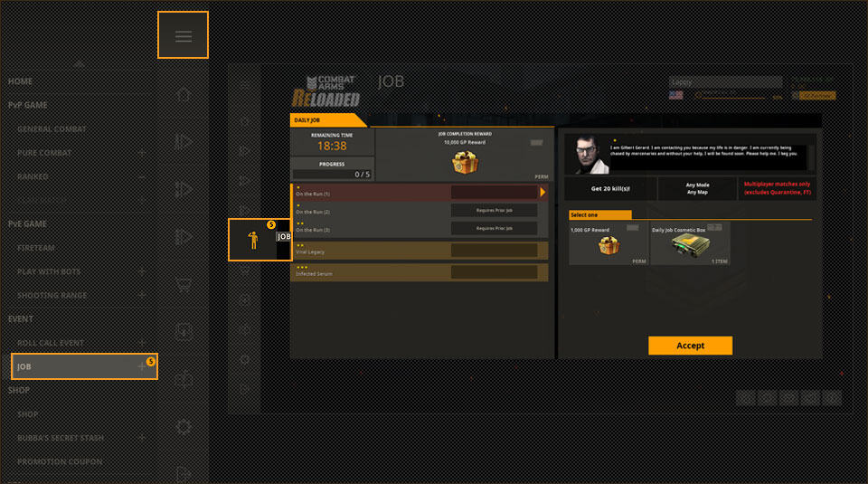This screenshot has height=484, width=868.
Task: Select the On the Run (3) job
Action: (419, 228)
